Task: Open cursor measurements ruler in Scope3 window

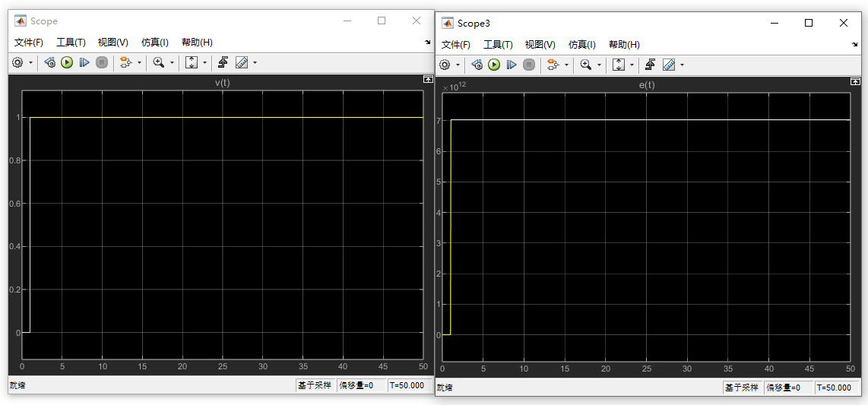Action: point(670,65)
